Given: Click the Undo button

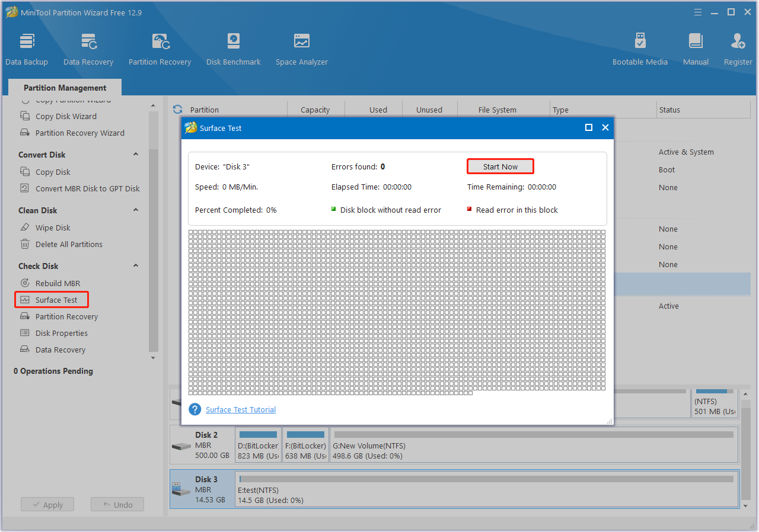Looking at the screenshot, I should (x=117, y=505).
